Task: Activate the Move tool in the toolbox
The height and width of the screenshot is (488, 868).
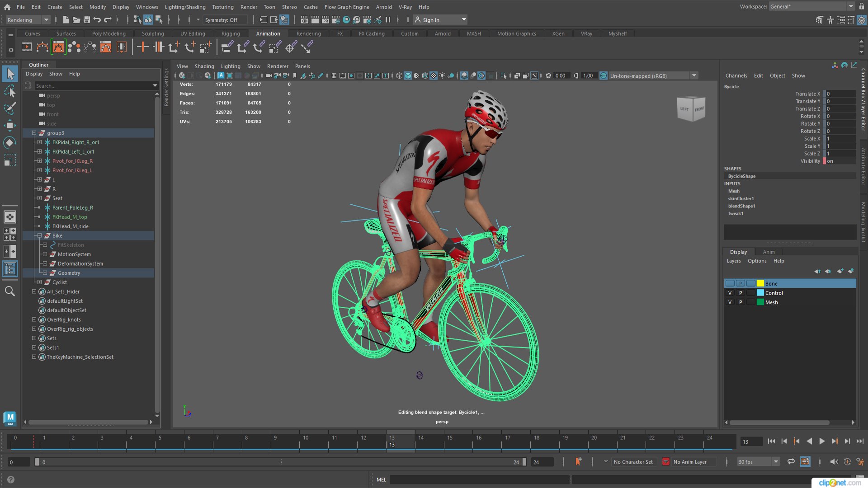Action: point(10,126)
